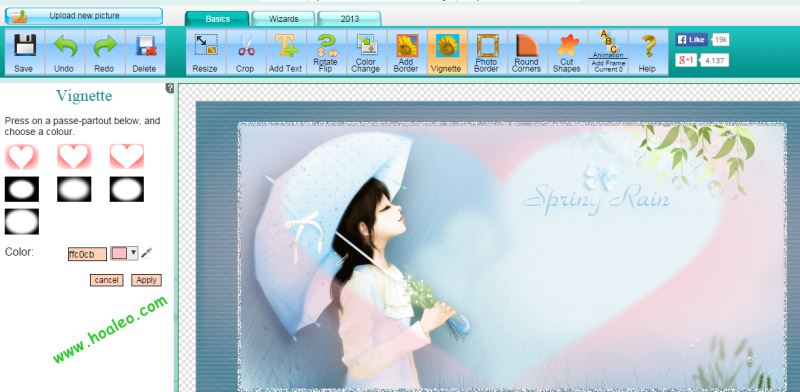The width and height of the screenshot is (800, 392).
Task: Open the Add Border tool
Action: pyautogui.click(x=407, y=52)
